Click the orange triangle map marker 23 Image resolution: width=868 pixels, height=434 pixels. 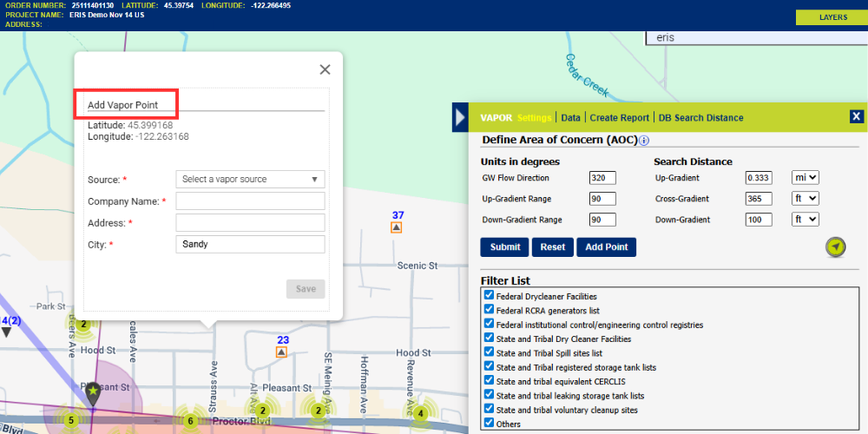282,352
